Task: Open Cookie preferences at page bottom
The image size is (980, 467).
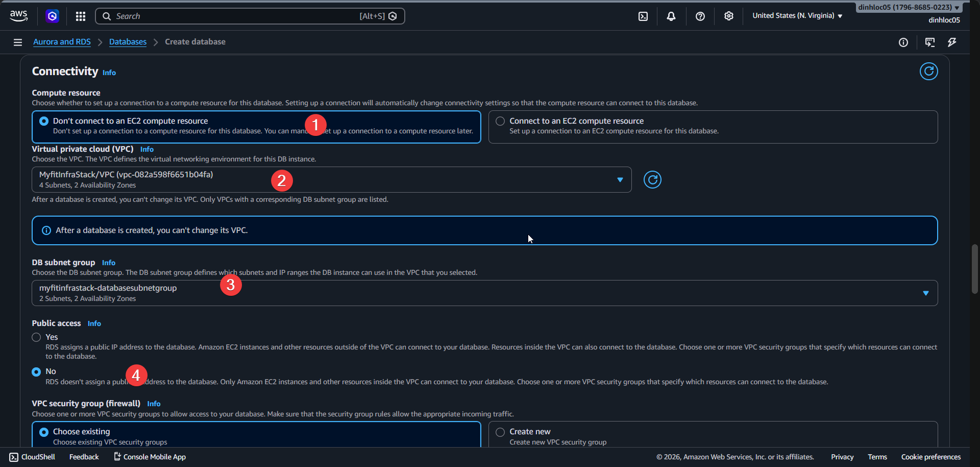Action: click(930, 457)
